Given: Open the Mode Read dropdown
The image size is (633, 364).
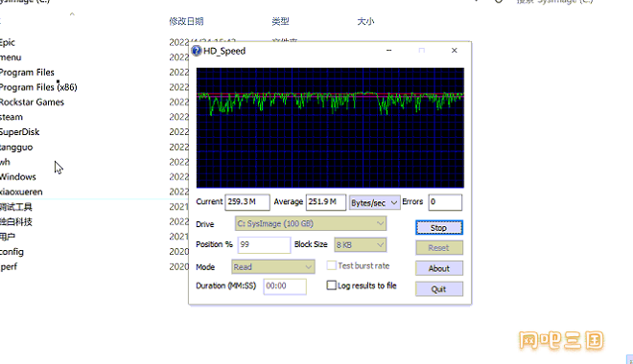Looking at the screenshot, I should [x=273, y=267].
